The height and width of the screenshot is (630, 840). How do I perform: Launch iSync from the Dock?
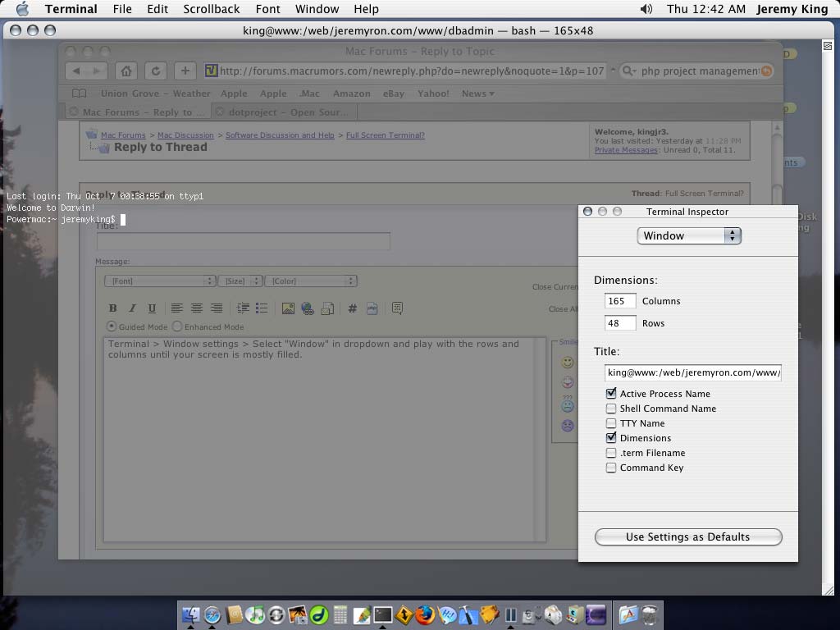tap(276, 614)
